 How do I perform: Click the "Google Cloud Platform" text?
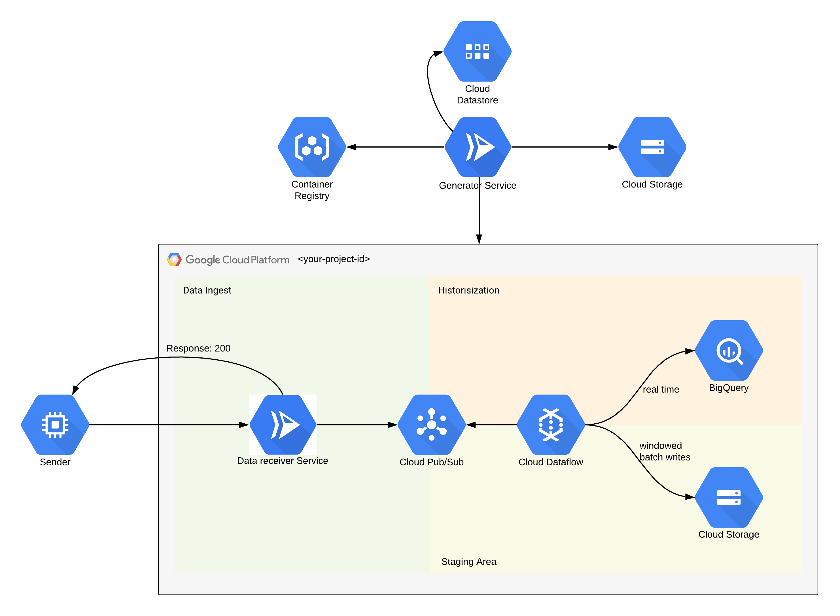tap(237, 260)
